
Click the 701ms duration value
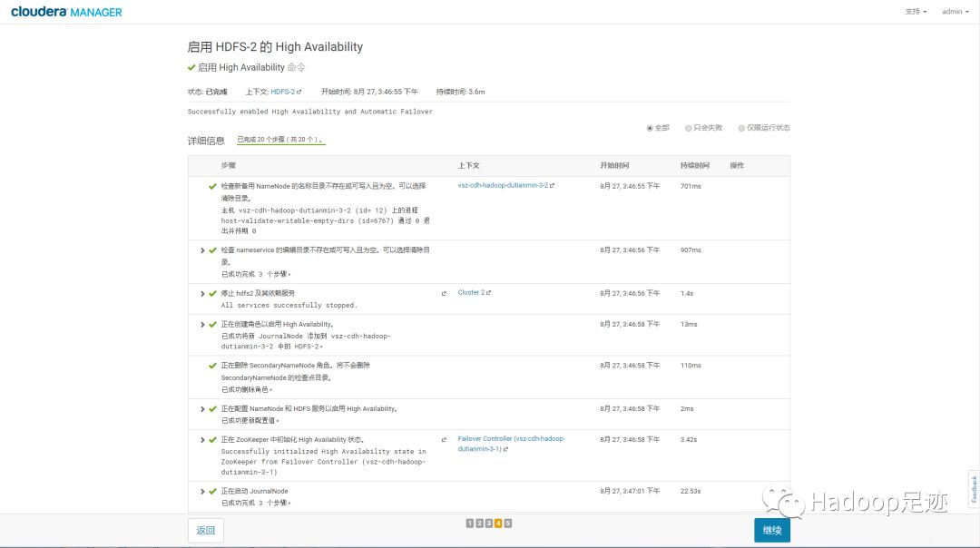pos(691,186)
